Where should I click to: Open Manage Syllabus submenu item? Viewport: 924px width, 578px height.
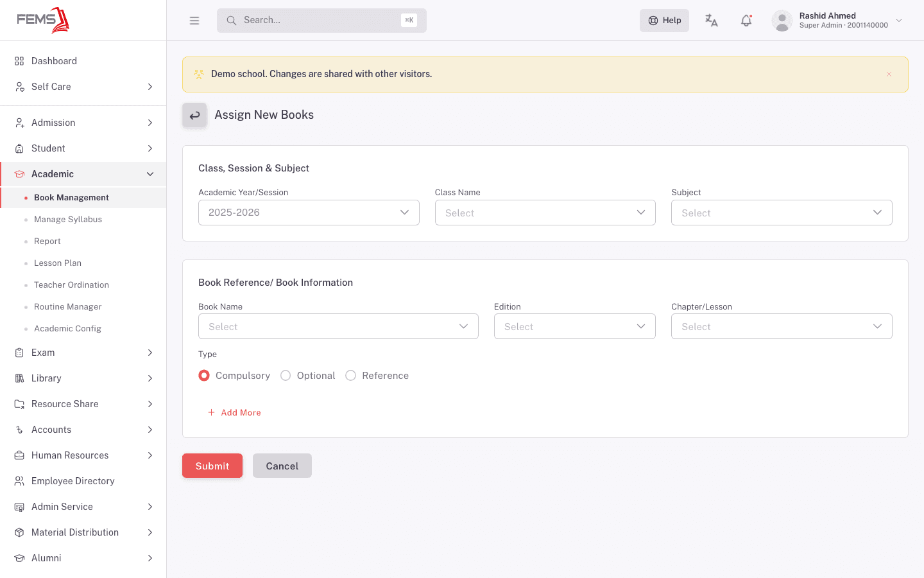coord(83,220)
